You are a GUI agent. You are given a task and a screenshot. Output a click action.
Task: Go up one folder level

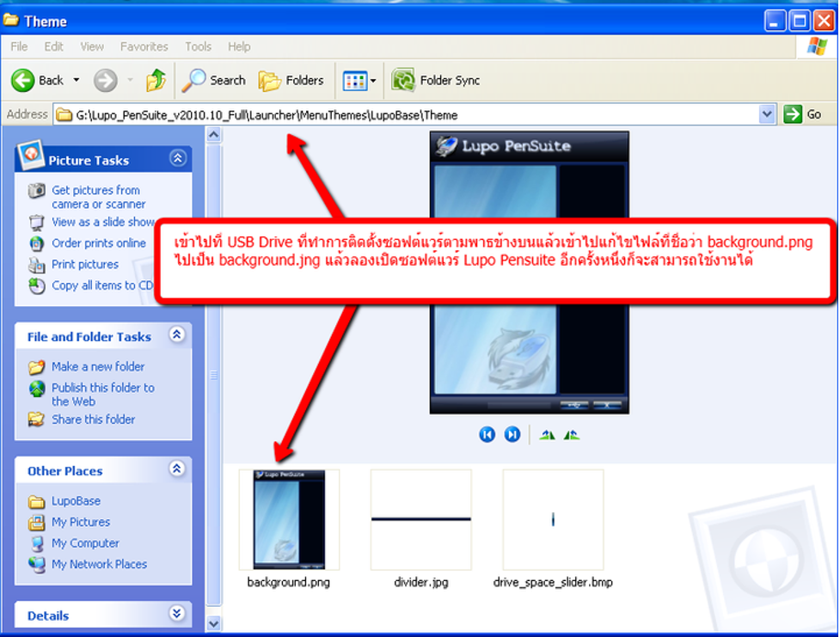pyautogui.click(x=156, y=80)
